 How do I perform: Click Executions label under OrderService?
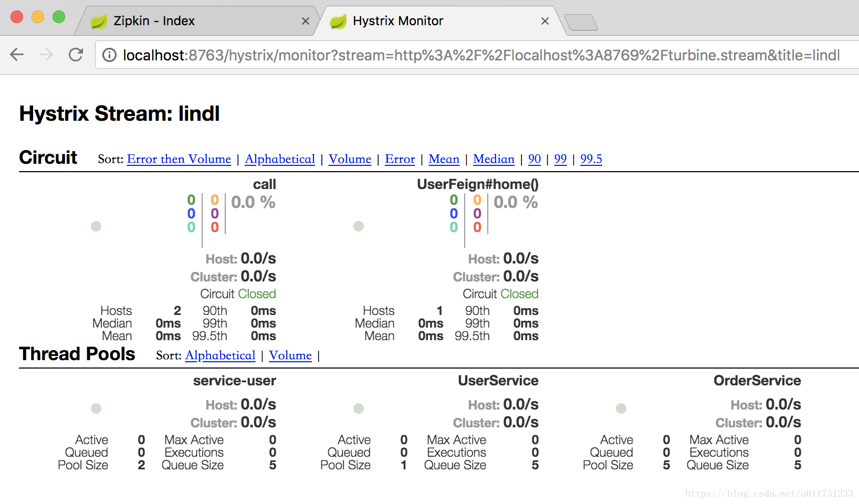click(x=719, y=453)
